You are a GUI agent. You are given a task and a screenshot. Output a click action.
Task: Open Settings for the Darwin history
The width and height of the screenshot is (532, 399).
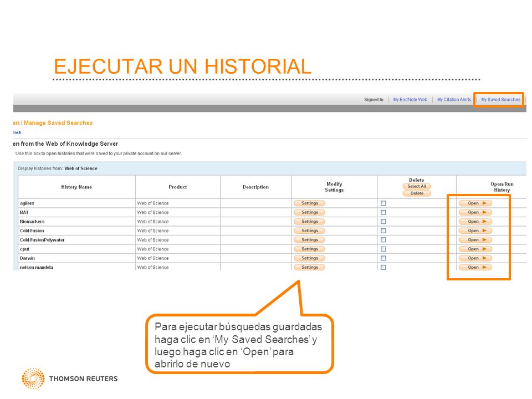pyautogui.click(x=309, y=258)
